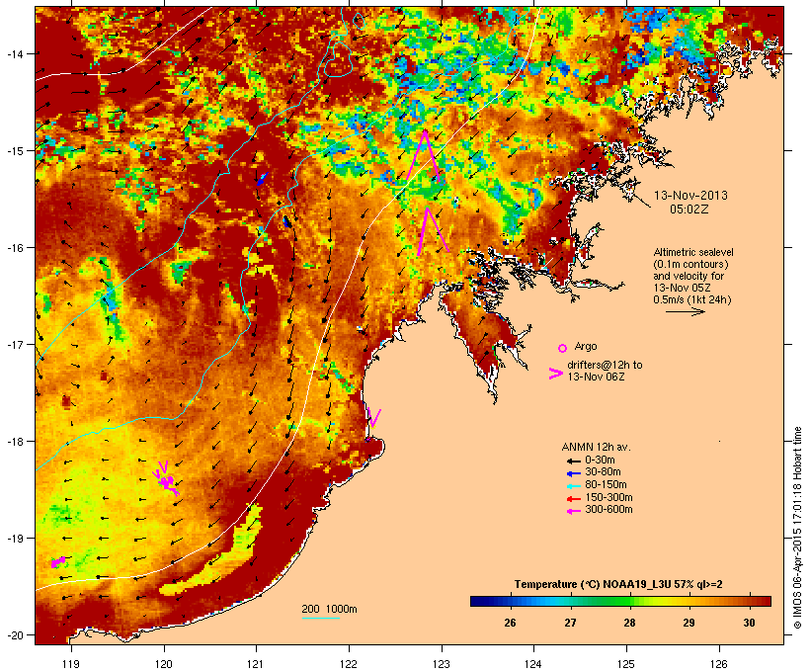Click the blue 30-80m legend arrow
810x672 pixels.
coord(574,473)
